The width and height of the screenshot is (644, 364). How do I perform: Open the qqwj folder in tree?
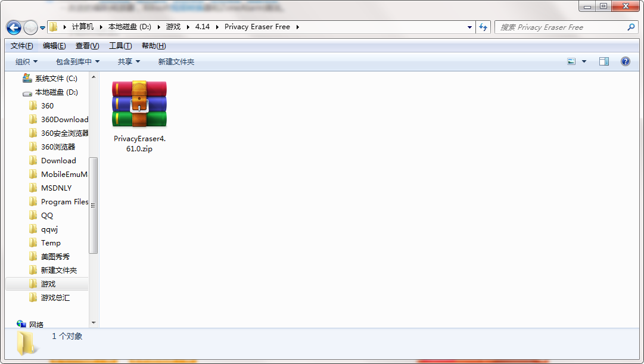(49, 229)
